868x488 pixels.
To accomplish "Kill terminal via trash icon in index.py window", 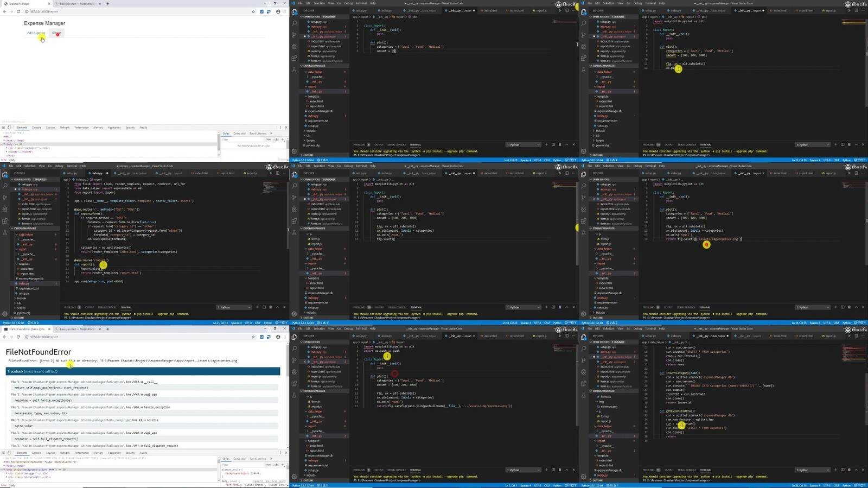I will [x=271, y=307].
